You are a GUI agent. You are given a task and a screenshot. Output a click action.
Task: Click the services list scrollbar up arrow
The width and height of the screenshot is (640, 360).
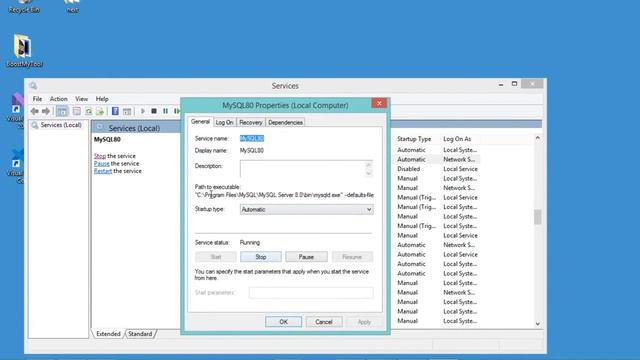tap(538, 138)
